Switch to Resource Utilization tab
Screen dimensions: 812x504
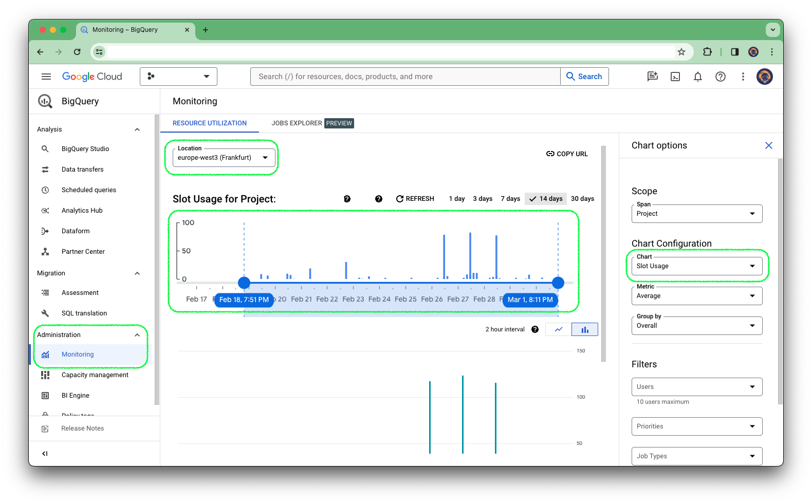(x=210, y=123)
